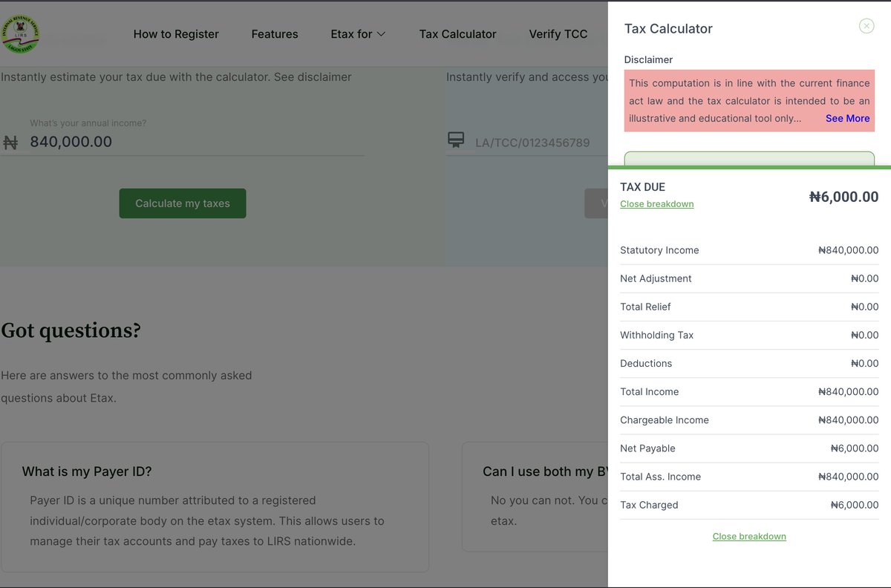Click the LIRS logo in header
This screenshot has height=588, width=891.
point(21,34)
